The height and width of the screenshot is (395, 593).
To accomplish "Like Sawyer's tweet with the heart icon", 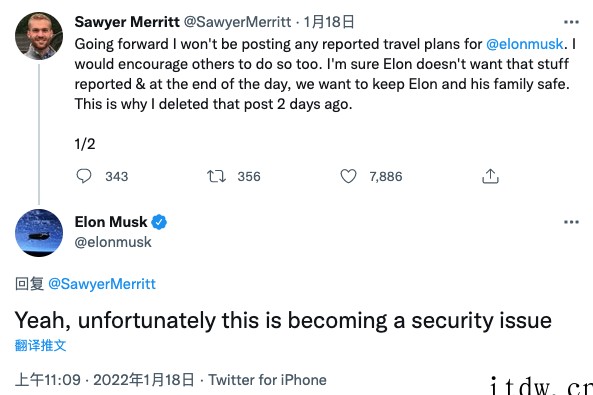I will tap(348, 176).
